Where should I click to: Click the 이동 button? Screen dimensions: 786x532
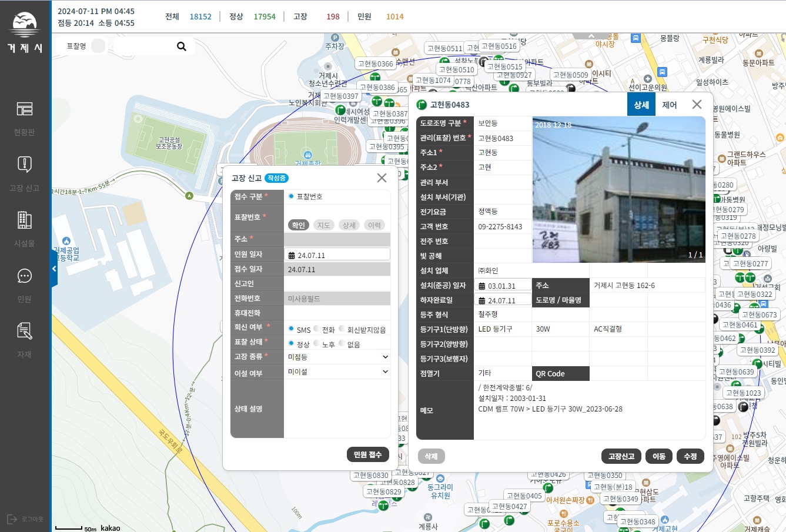(x=659, y=456)
